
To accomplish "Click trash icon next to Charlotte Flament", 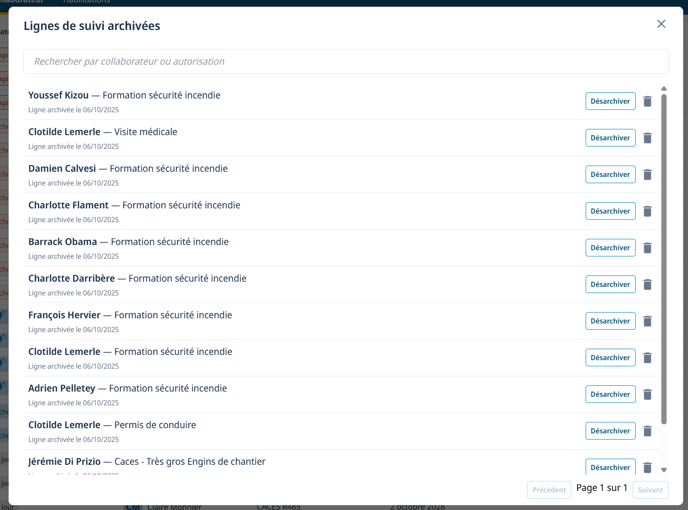I will [647, 211].
